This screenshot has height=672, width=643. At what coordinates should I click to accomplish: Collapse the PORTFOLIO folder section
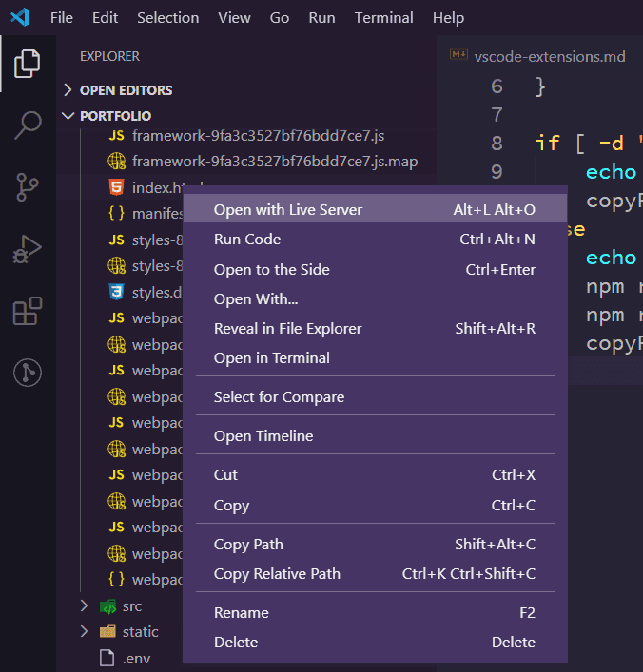68,116
